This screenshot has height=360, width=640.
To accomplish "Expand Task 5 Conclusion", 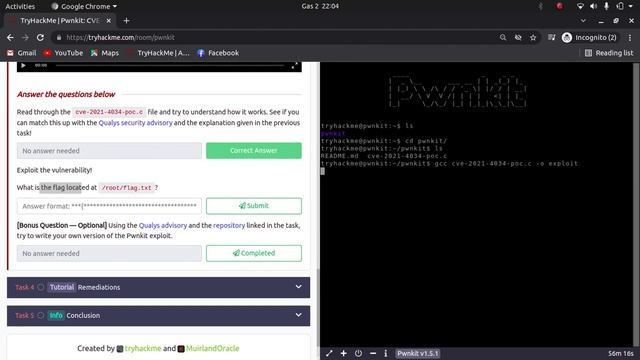I will [x=158, y=316].
